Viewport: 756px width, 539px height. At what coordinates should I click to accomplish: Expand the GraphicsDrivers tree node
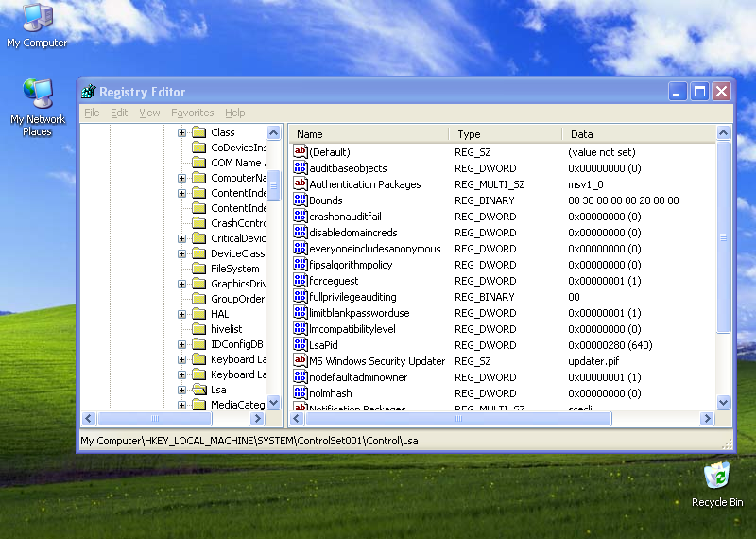(181, 284)
